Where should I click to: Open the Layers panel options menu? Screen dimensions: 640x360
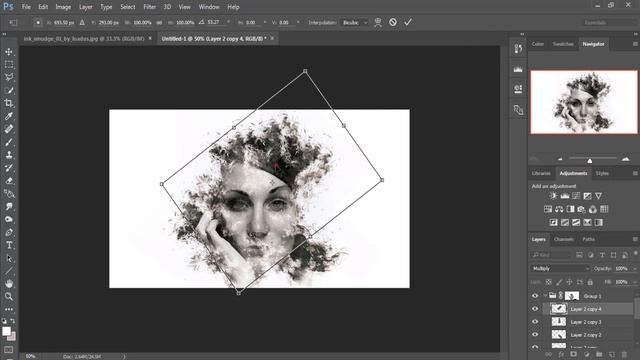635,240
